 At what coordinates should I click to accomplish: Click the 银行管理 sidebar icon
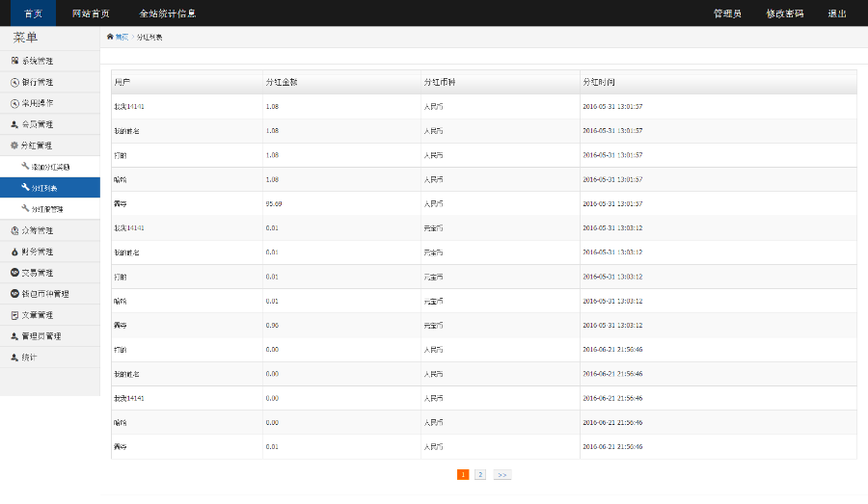(14, 83)
